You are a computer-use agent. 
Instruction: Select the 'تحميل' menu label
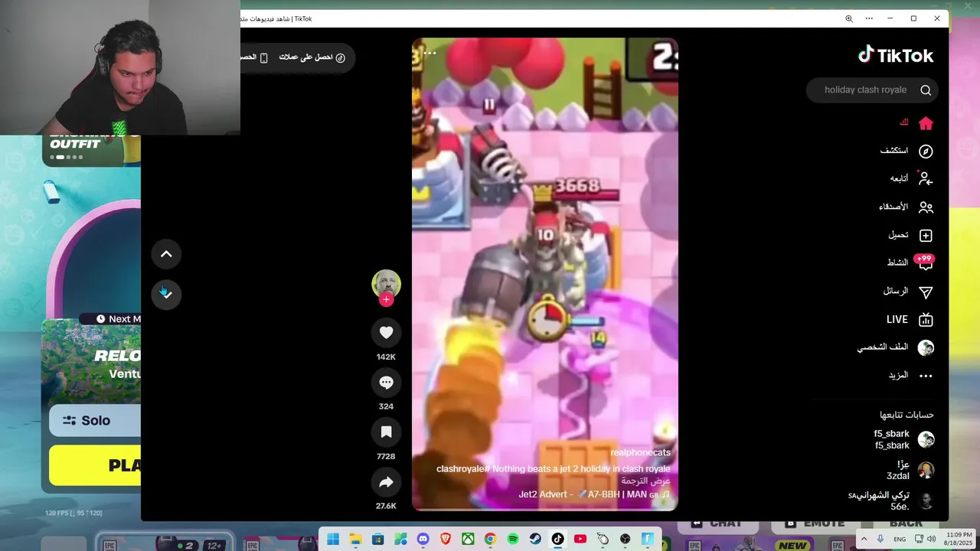click(x=898, y=235)
